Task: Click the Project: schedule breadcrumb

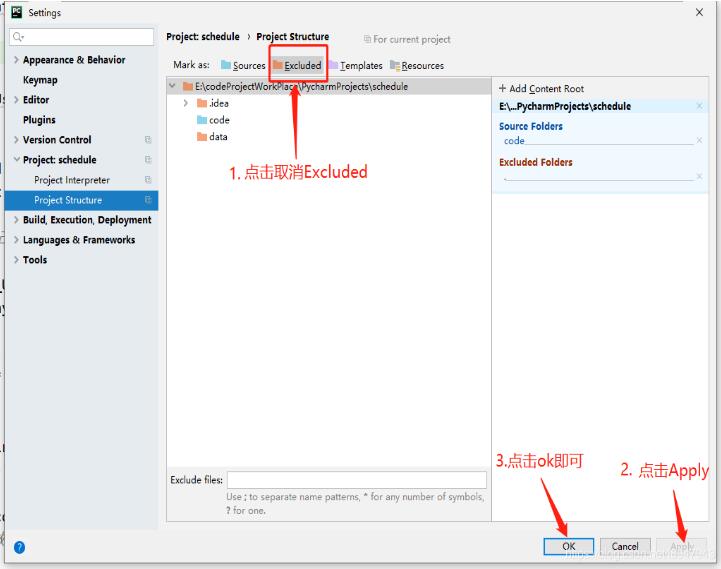Action: [203, 36]
